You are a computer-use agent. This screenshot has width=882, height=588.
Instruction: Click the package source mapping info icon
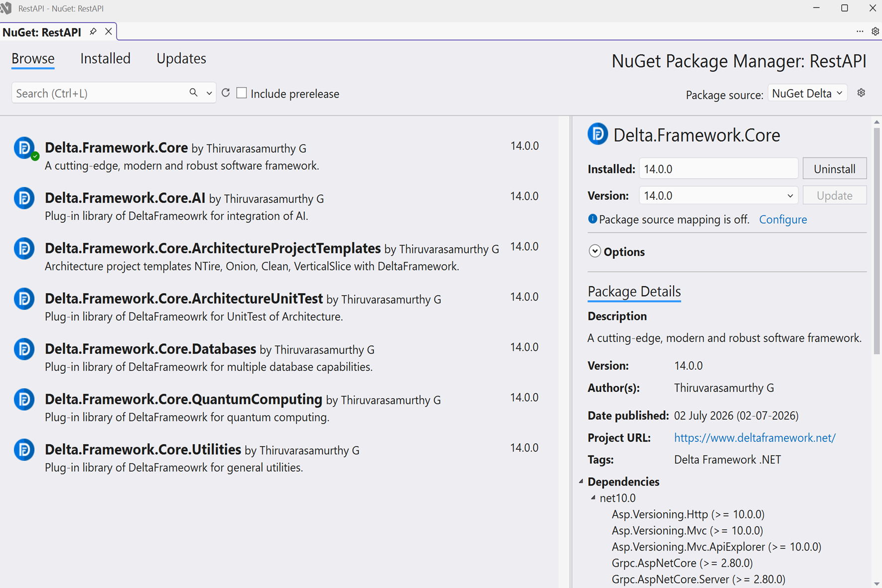coord(592,219)
